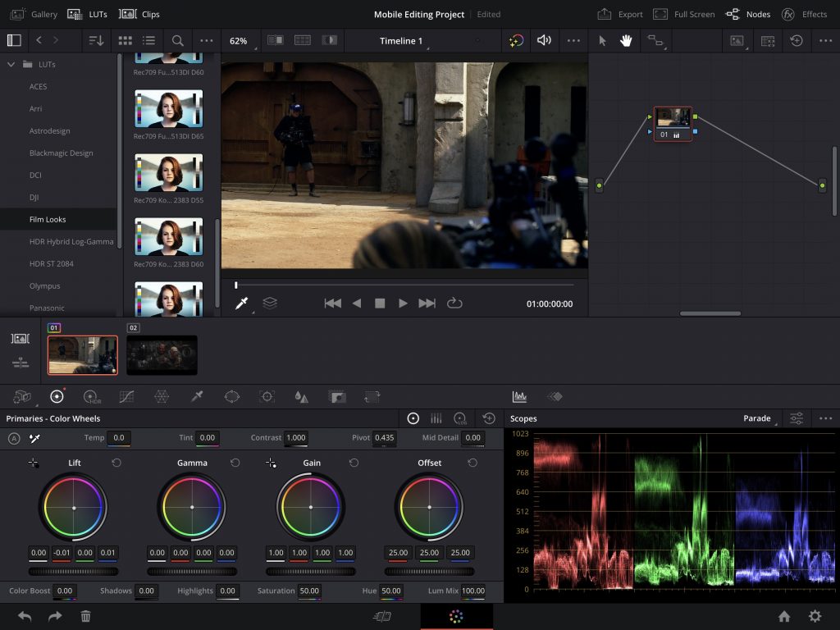
Task: Collapse the LUTs folder tree
Action: coord(11,64)
